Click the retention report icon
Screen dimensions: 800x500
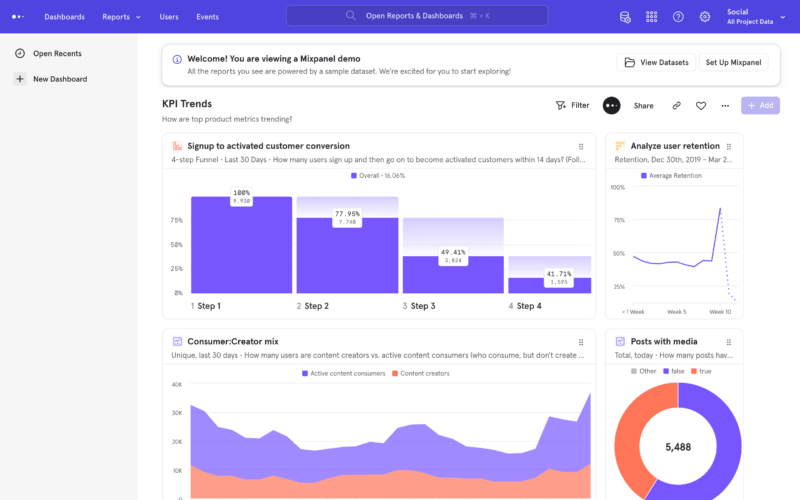[620, 146]
